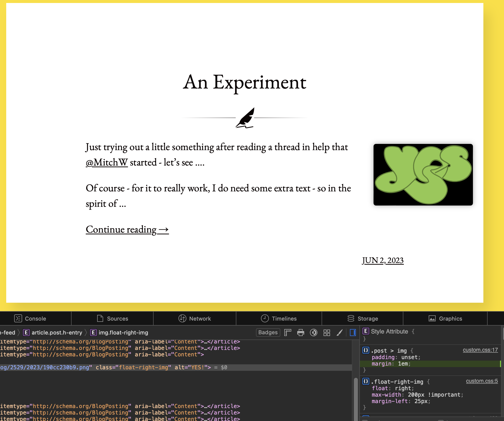Click the class="float-right-img" attribute
Image resolution: width=504 pixels, height=421 pixels.
[x=133, y=367]
